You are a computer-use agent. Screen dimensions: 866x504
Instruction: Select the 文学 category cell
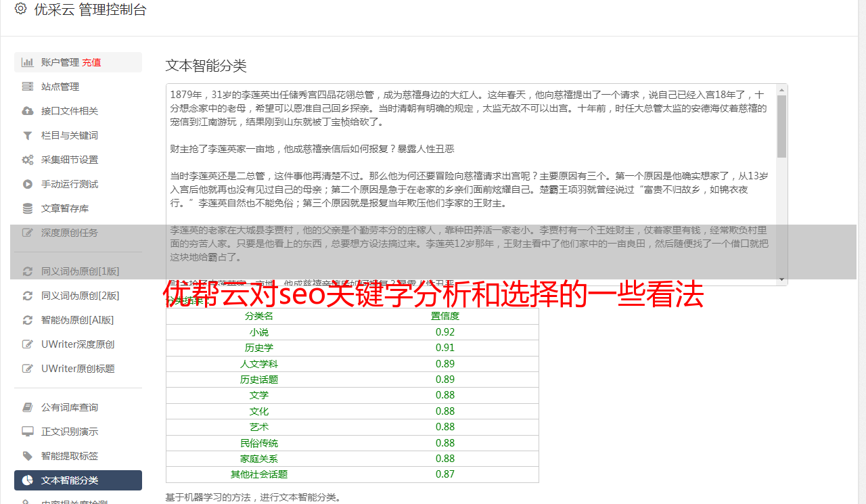259,395
